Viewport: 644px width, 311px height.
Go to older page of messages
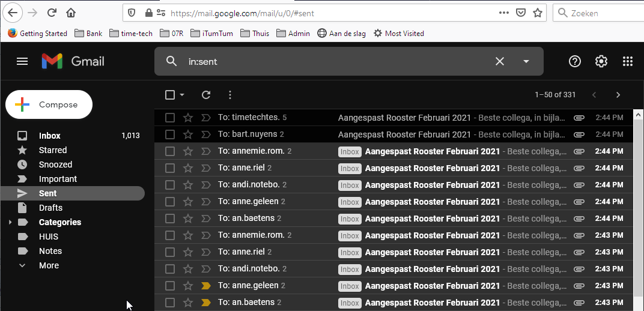click(618, 95)
